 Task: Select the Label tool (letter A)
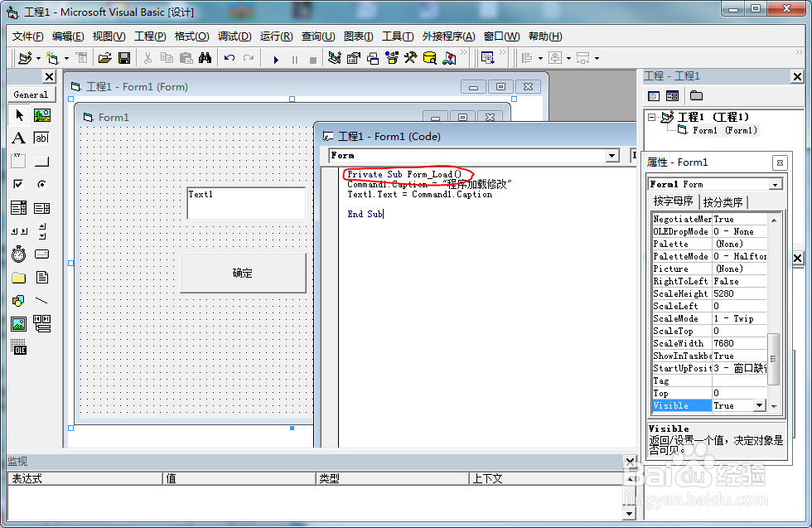pyautogui.click(x=18, y=138)
